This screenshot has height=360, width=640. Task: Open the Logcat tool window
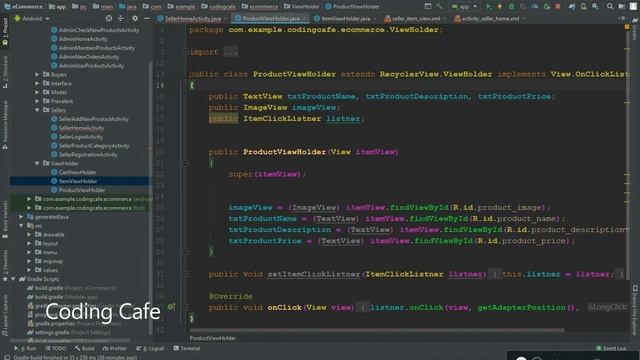(150, 348)
